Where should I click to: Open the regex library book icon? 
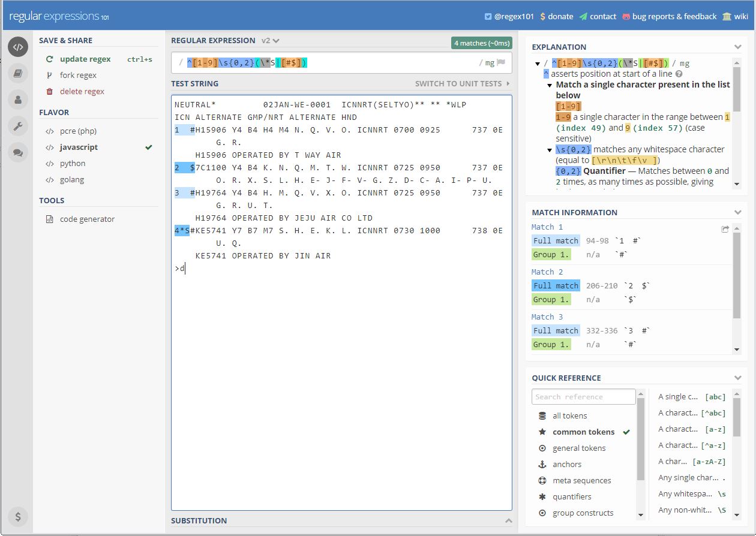tap(18, 73)
